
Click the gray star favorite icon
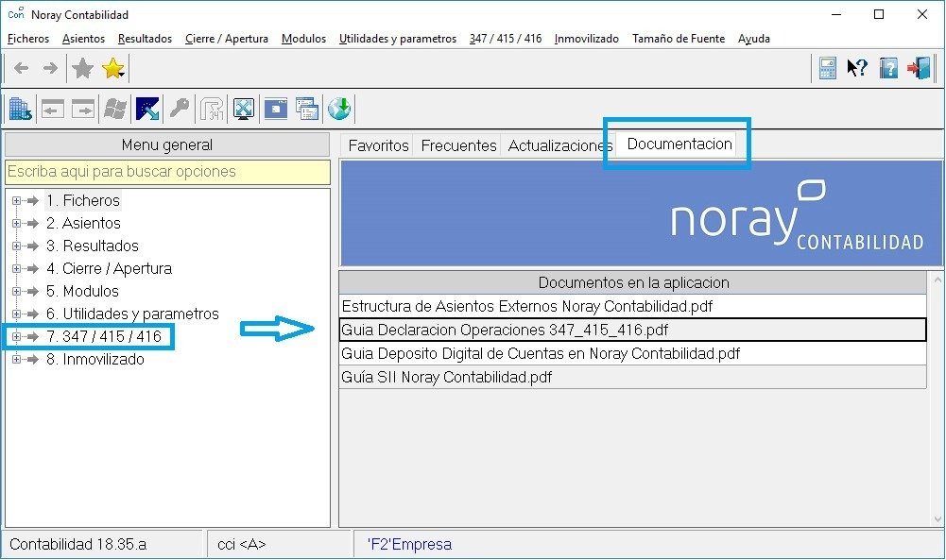coord(82,68)
